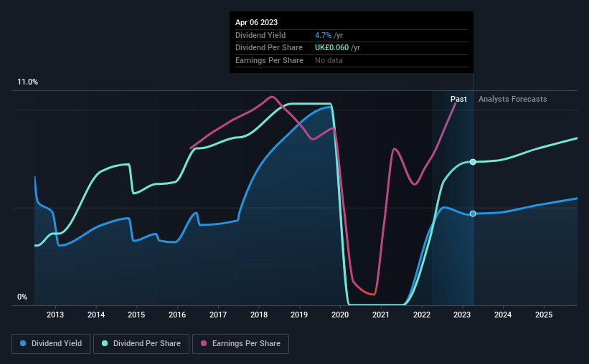Click the tooltip 'Earnings Per Share' row label
Image resolution: width=589 pixels, height=364 pixels.
269,60
